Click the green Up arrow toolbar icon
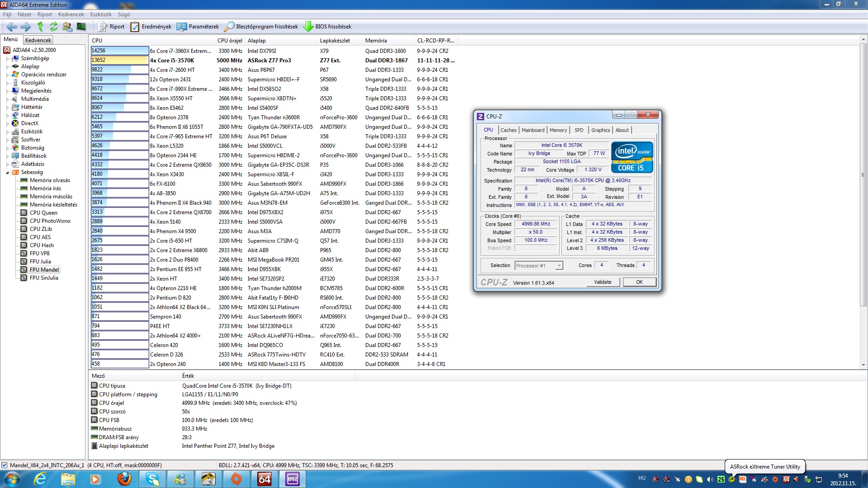Screen dimensions: 868x488 (40, 27)
